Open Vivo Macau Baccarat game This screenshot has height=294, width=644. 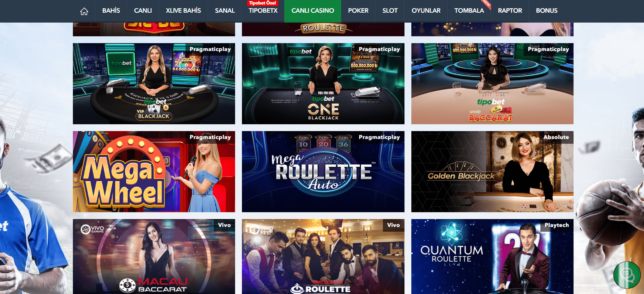(x=154, y=256)
